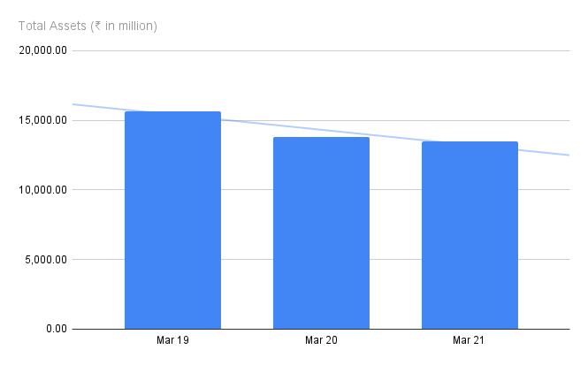588x365 pixels.
Task: Select the light blue trendline
Action: [x=321, y=130]
